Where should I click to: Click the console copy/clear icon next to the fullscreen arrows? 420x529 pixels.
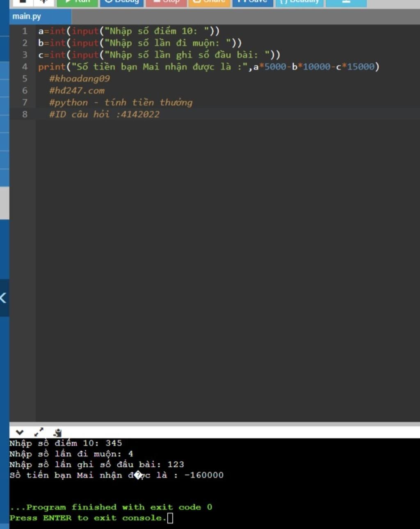[57, 432]
